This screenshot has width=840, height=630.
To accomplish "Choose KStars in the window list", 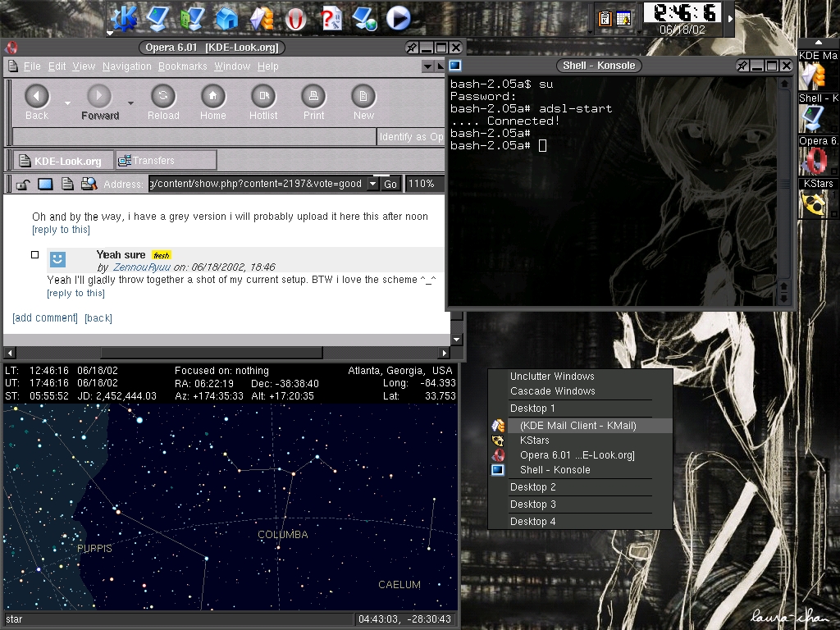I will coord(581,441).
